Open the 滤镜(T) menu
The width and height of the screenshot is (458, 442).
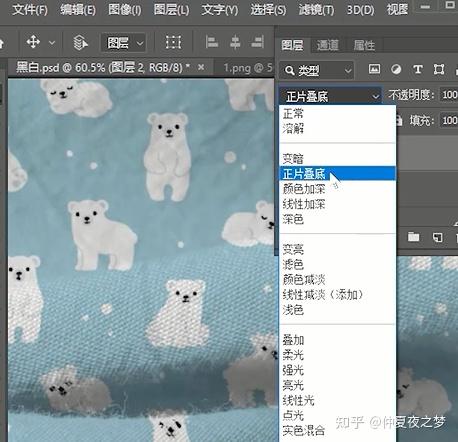[316, 10]
